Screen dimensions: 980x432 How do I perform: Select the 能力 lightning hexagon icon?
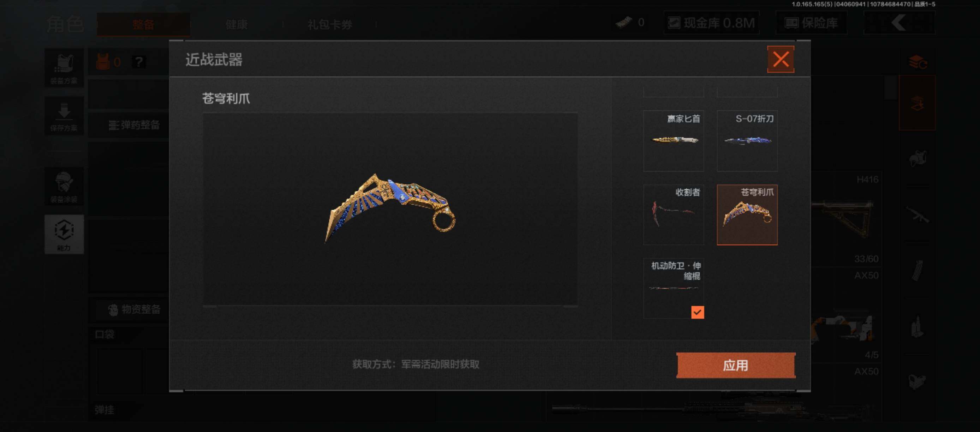click(x=64, y=234)
